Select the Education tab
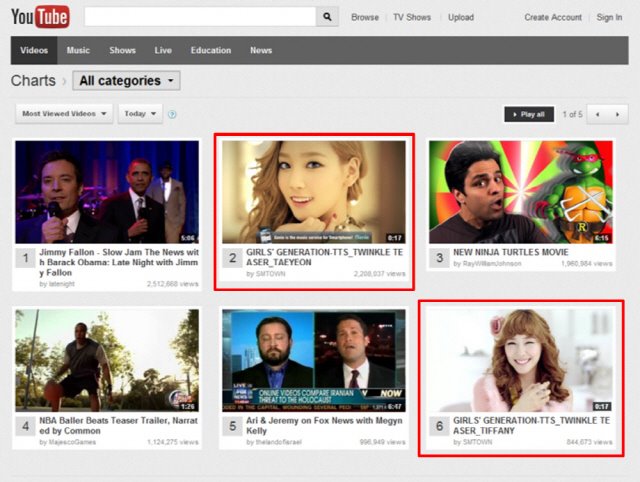640x482 pixels. tap(211, 50)
